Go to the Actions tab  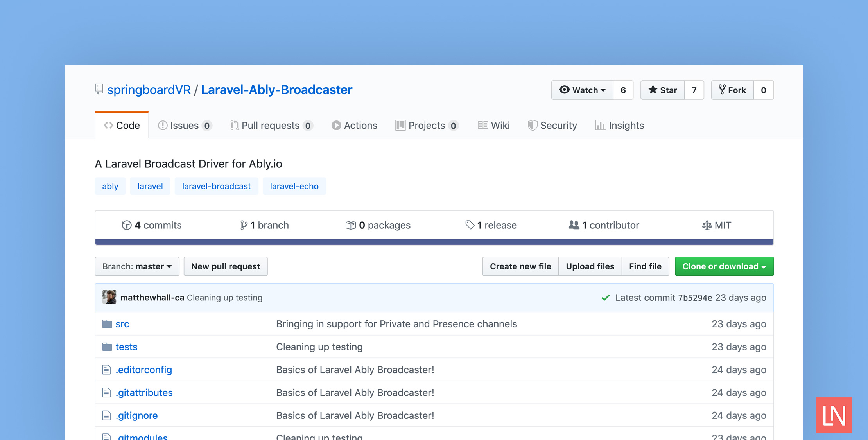(354, 126)
